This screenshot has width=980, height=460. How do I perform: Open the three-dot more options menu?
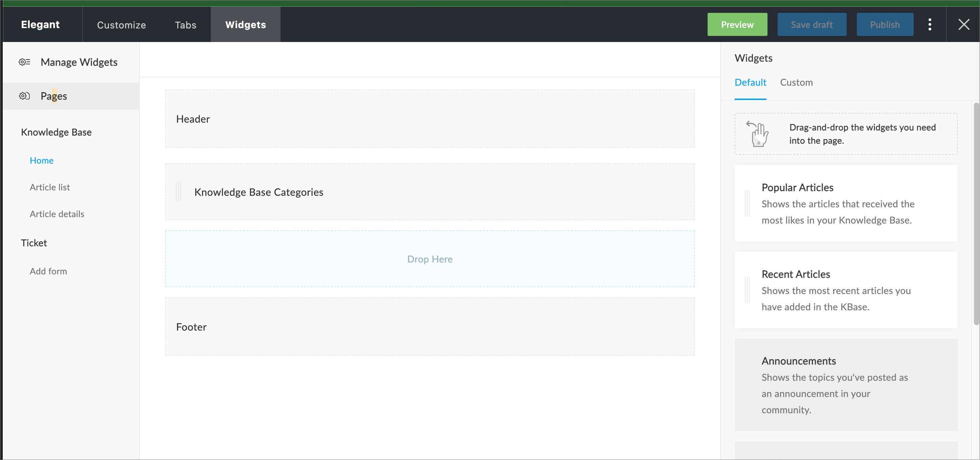(x=929, y=24)
